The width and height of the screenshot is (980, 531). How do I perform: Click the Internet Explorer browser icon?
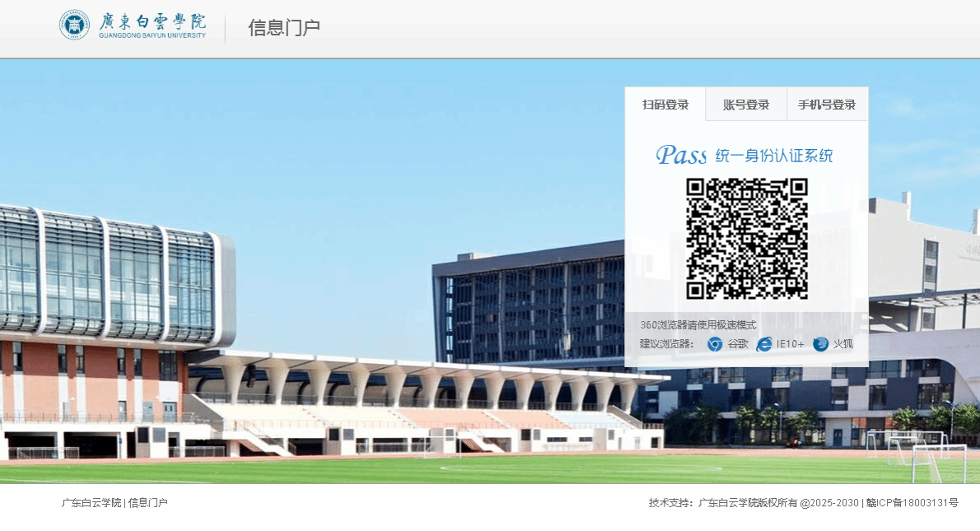tap(764, 344)
